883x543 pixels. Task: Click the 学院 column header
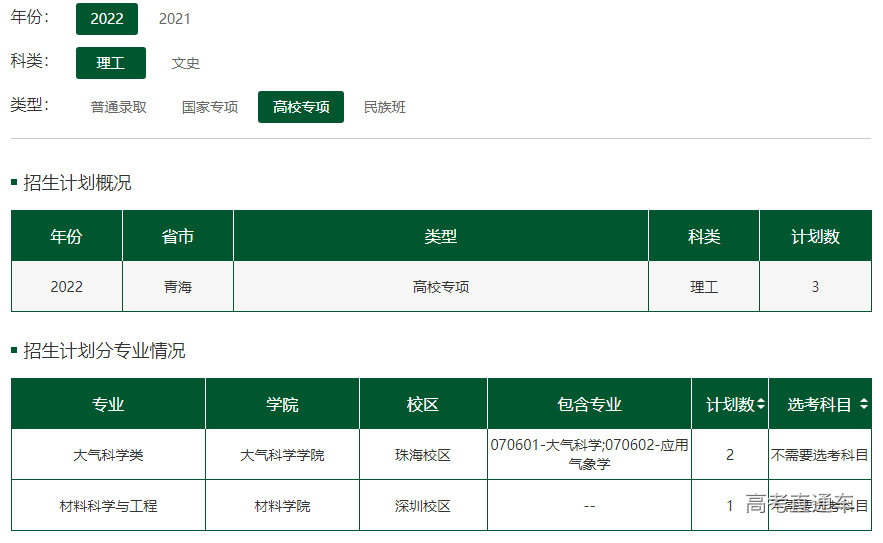(282, 404)
